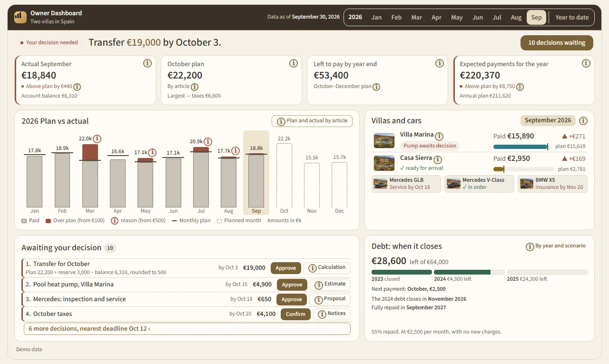609x364 pixels.
Task: Expand 6 more decisions link
Action: [187, 329]
